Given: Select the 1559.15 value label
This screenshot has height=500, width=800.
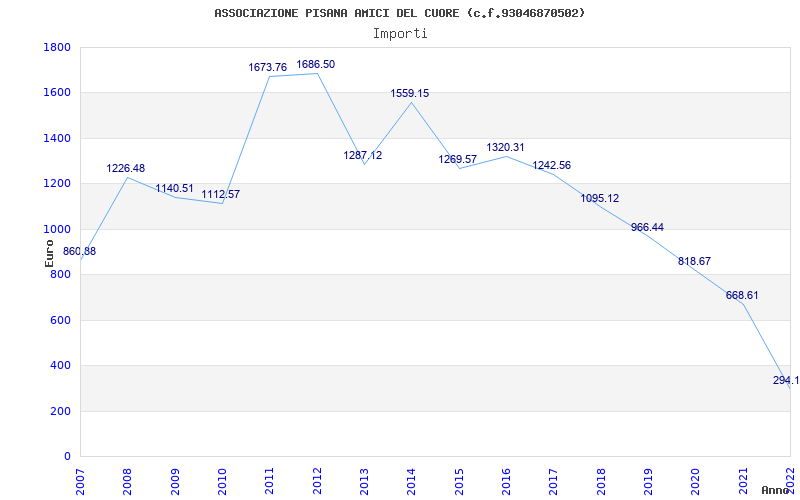Looking at the screenshot, I should pyautogui.click(x=410, y=93).
